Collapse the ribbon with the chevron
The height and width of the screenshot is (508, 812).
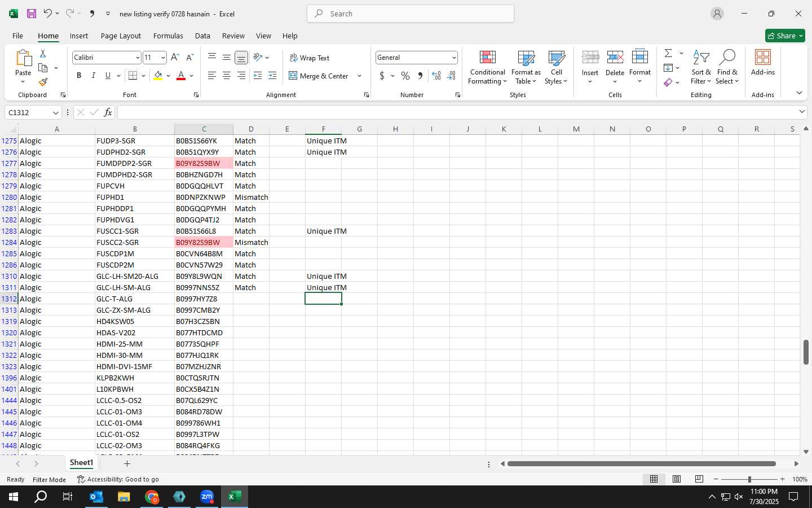[x=799, y=93]
